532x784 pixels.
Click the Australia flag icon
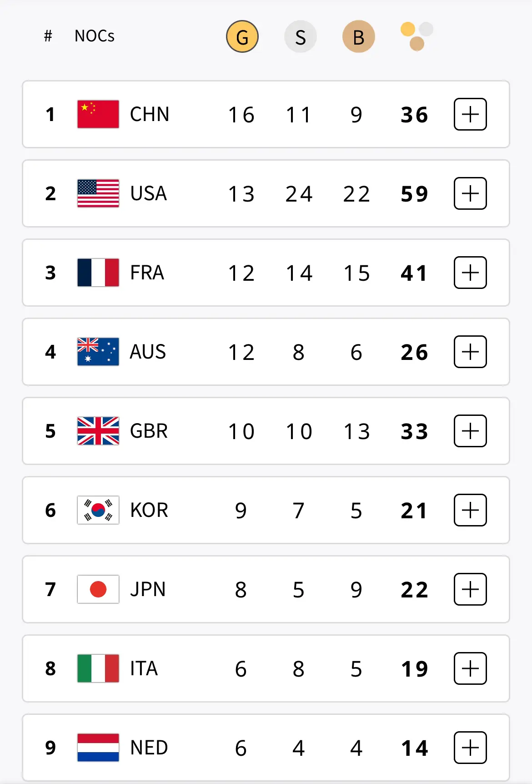tap(98, 352)
